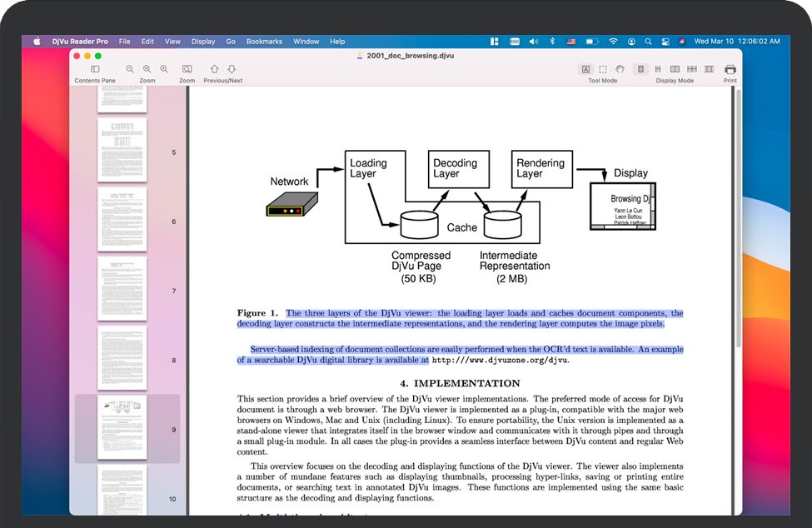This screenshot has height=528, width=812.
Task: Select the text selection tool mode
Action: tap(585, 69)
